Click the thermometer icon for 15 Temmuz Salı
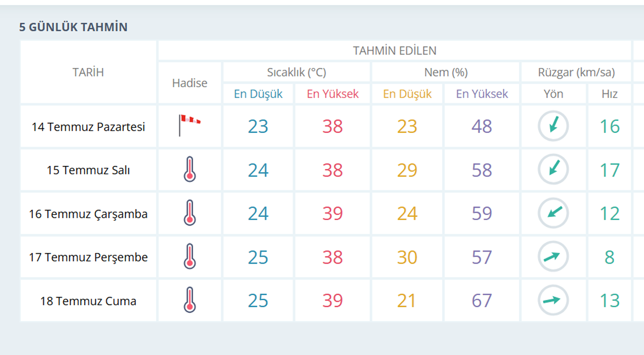This screenshot has width=644, height=355. pyautogui.click(x=190, y=169)
